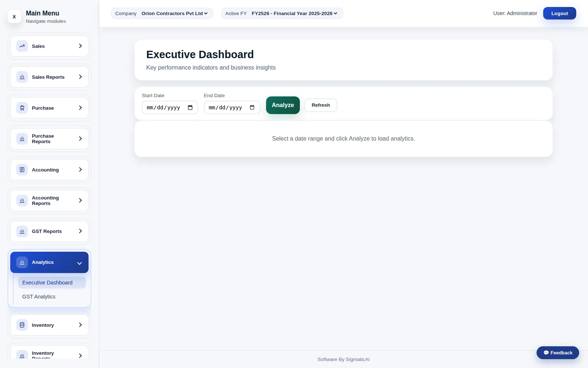This screenshot has height=368, width=588.
Task: Select the Sales menu label
Action: [x=38, y=46]
